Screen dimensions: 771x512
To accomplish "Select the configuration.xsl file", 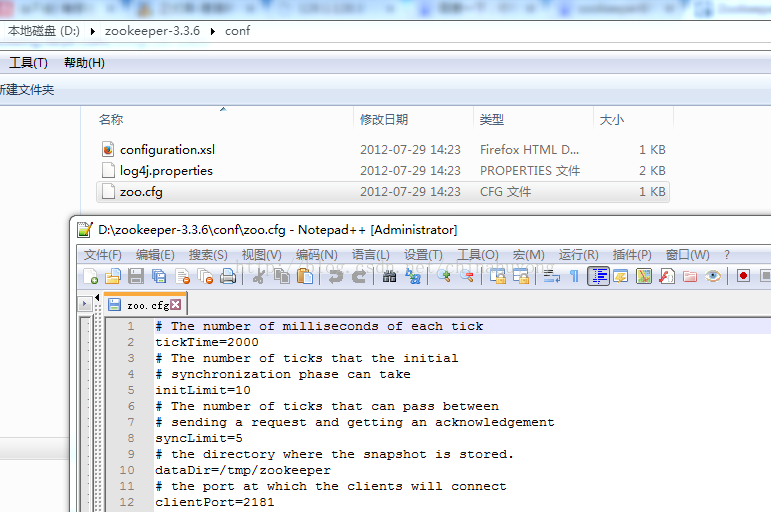I will coord(383,150).
